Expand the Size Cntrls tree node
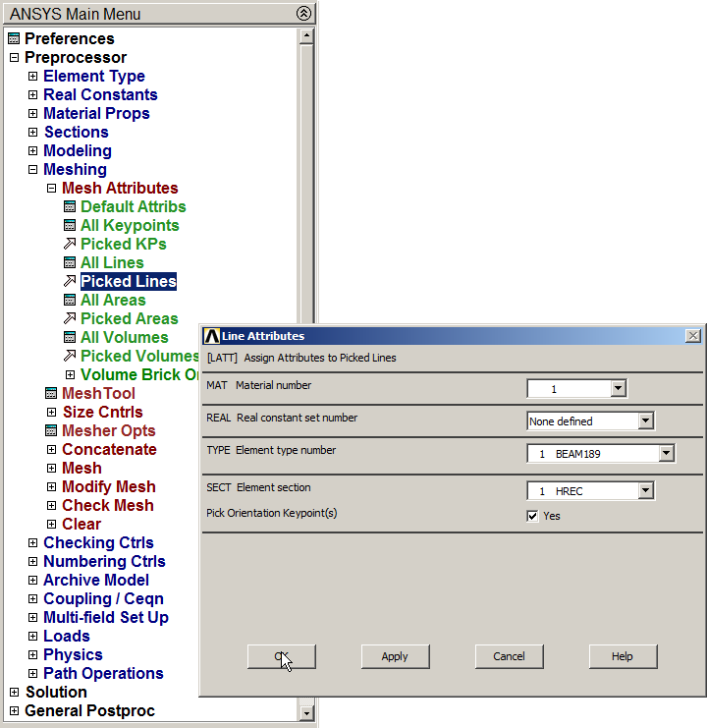This screenshot has width=707, height=728. click(x=52, y=413)
